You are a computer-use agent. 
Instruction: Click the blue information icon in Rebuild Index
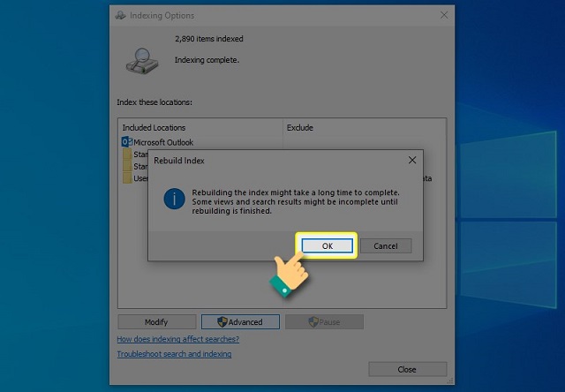coord(175,199)
